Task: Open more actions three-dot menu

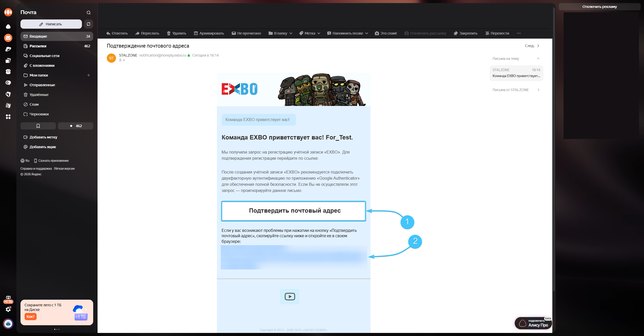Action: [x=519, y=33]
